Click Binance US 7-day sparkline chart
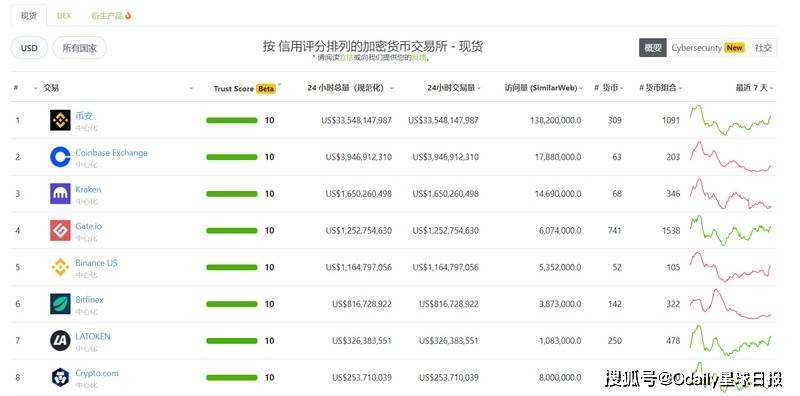This screenshot has height=396, width=800. 731,267
